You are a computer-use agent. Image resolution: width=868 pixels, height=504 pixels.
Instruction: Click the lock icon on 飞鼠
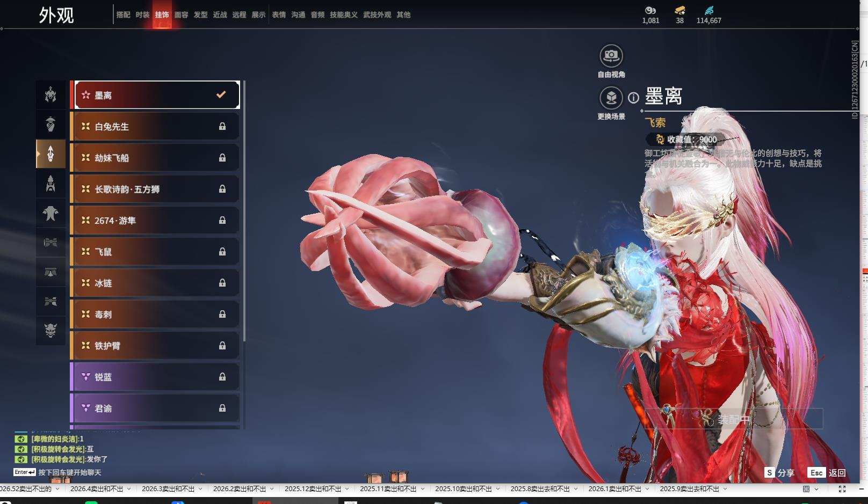tap(222, 252)
